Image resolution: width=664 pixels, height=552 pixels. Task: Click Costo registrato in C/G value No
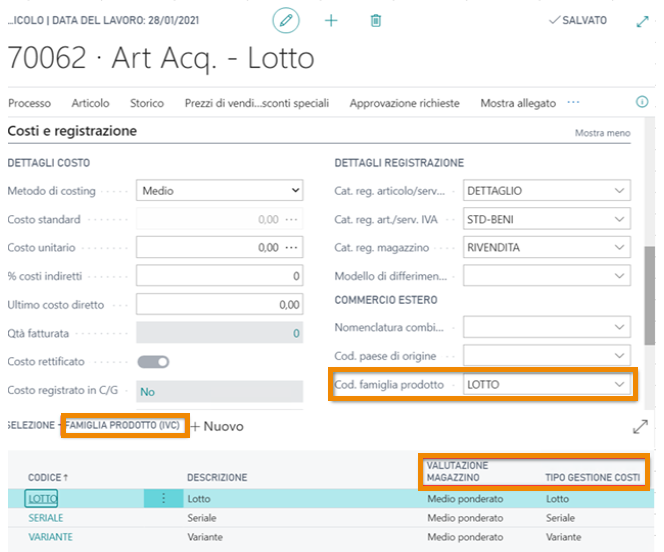(147, 392)
